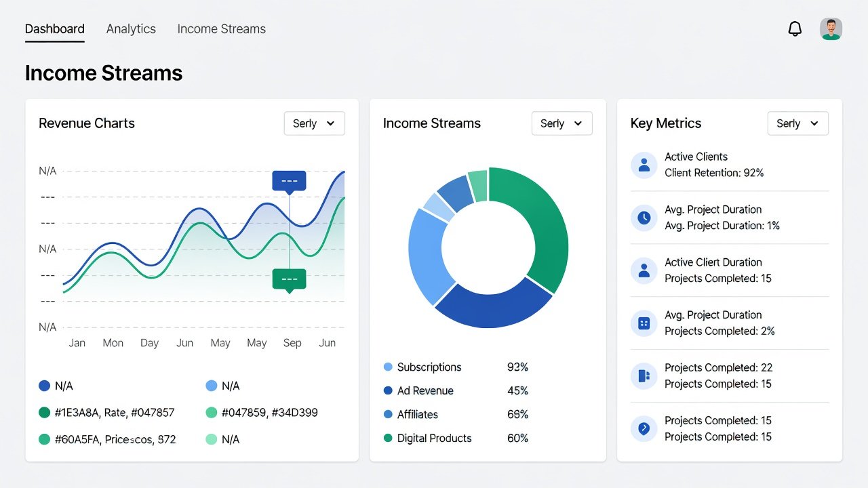
Task: Click the Client Retention: 92% text
Action: pos(714,173)
